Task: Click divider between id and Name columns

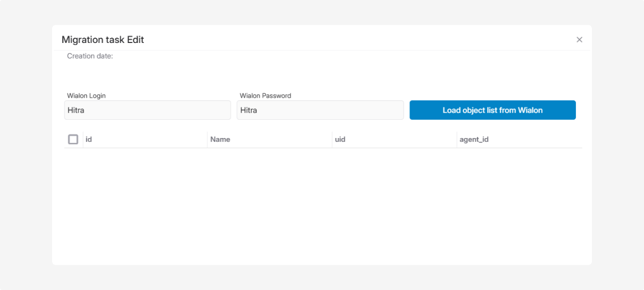Action: coord(207,140)
